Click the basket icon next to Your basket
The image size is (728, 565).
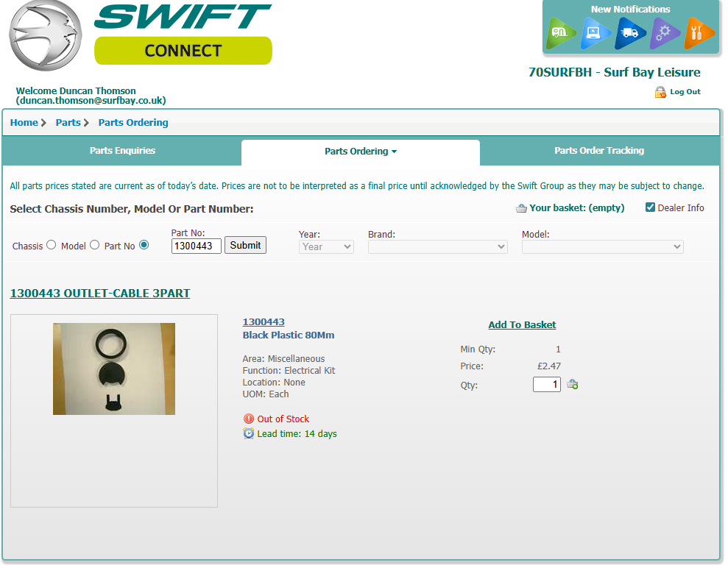click(521, 208)
